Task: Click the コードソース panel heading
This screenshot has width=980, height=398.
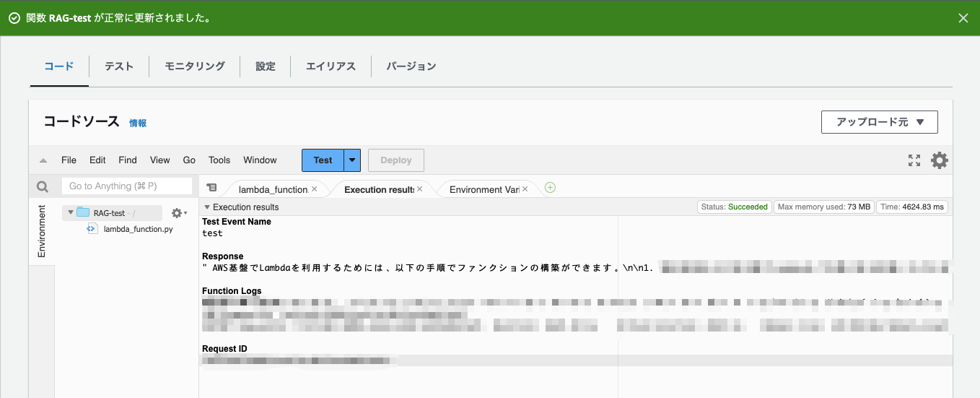Action: (x=82, y=121)
